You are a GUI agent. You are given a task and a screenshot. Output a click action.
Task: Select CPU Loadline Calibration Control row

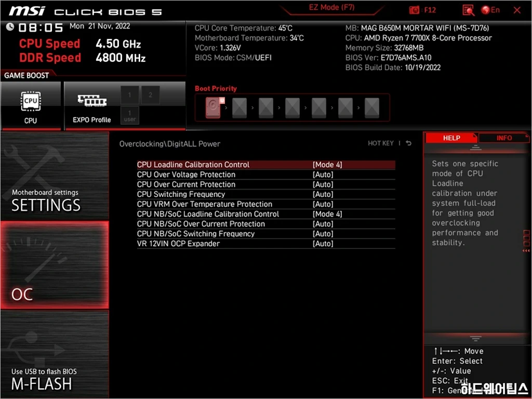[266, 165]
